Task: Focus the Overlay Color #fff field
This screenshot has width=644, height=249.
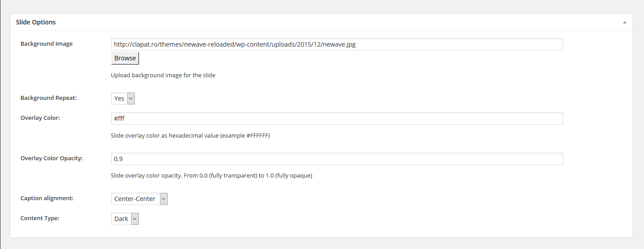Action: click(337, 119)
